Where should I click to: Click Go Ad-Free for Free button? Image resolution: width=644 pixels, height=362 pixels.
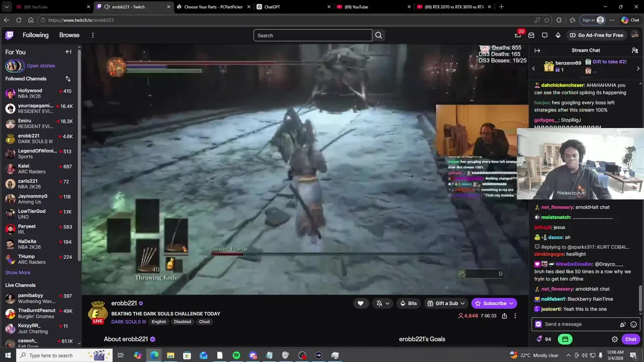pos(596,35)
